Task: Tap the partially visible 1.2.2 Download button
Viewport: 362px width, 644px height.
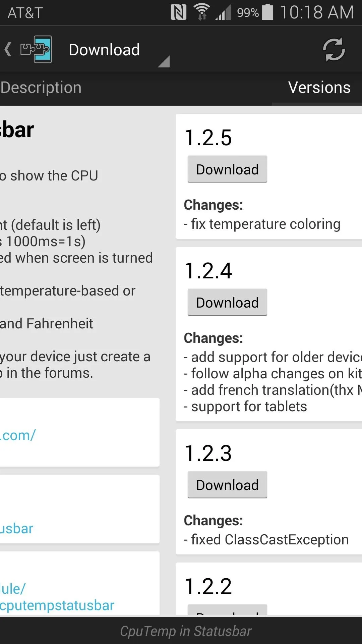Action: 227,609
